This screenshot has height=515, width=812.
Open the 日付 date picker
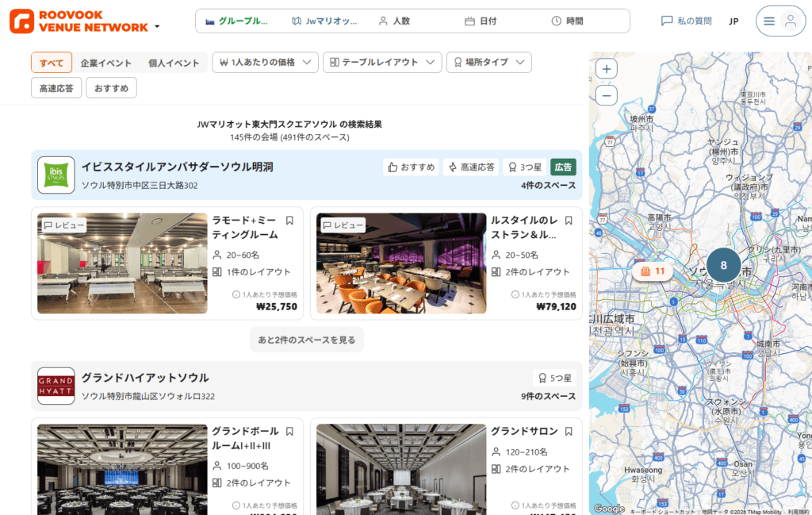tap(481, 21)
